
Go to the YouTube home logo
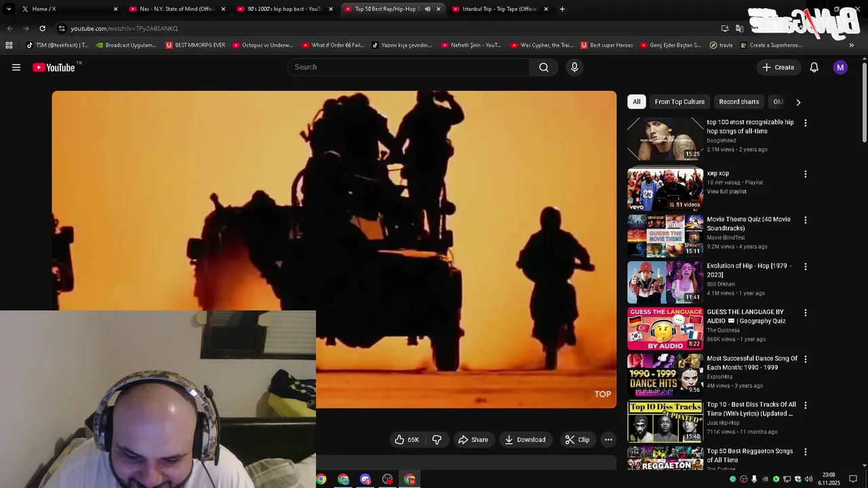[x=54, y=67]
